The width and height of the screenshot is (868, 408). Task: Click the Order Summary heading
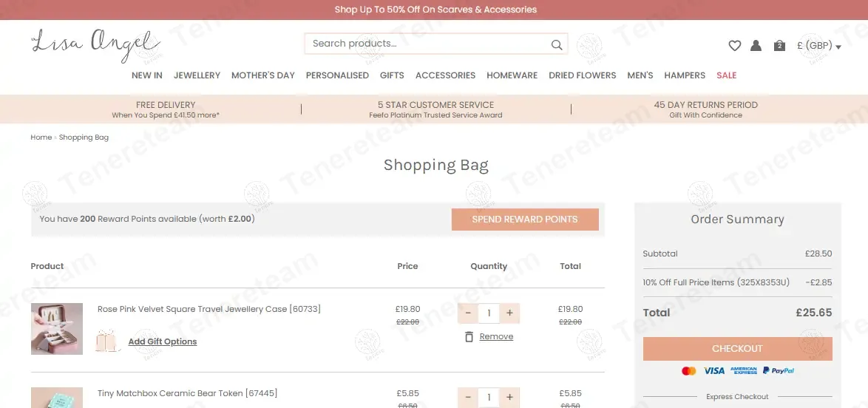[x=737, y=220]
